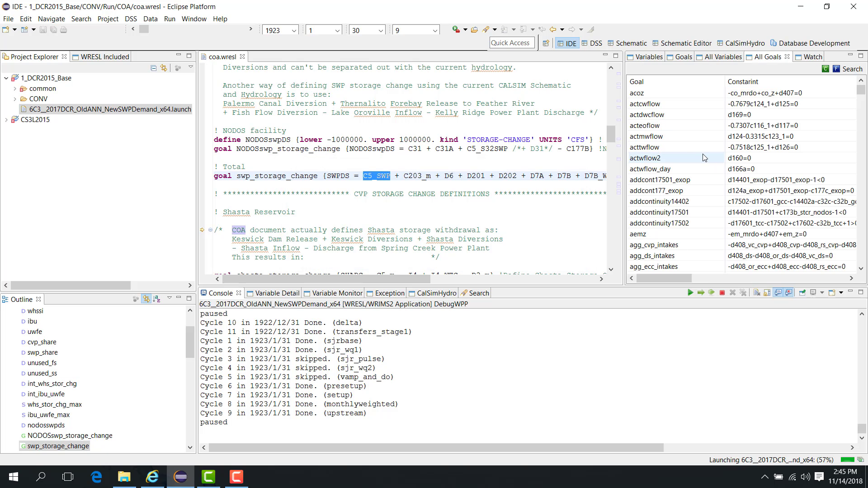
Task: Open Outline view menu dropdown
Action: click(x=169, y=298)
